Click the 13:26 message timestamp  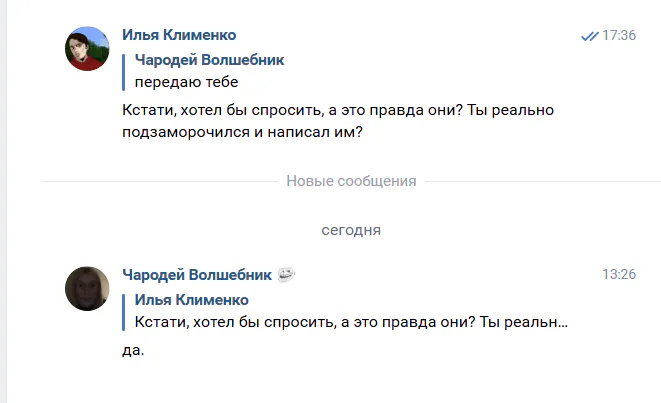[x=619, y=275]
